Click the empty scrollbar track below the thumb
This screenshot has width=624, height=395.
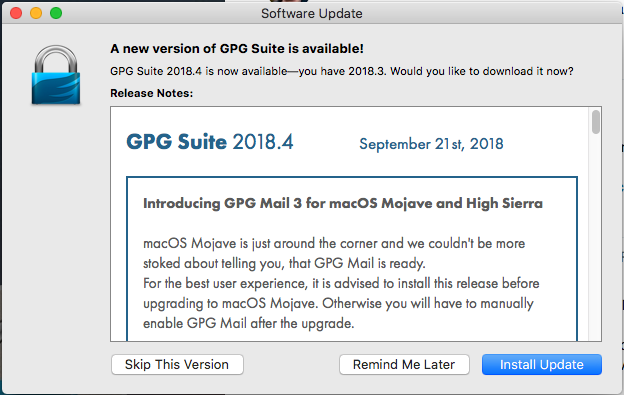(595, 239)
